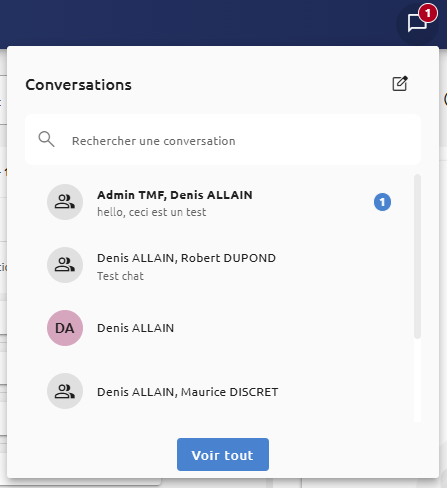Open the chat notifications icon in header

point(417,23)
